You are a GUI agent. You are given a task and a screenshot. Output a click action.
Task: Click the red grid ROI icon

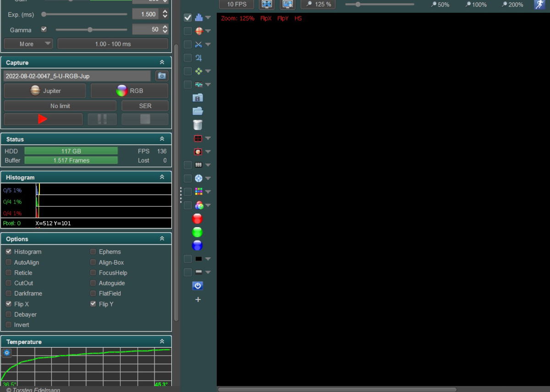pyautogui.click(x=198, y=138)
